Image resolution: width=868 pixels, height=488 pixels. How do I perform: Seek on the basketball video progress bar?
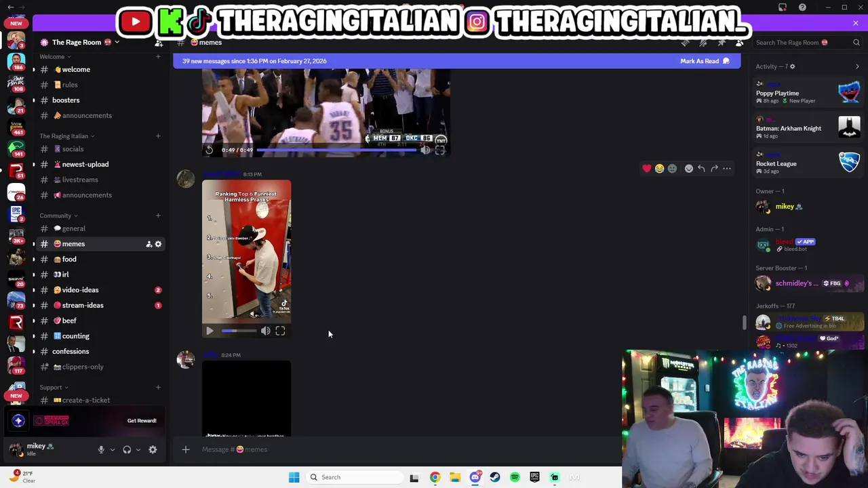[336, 150]
